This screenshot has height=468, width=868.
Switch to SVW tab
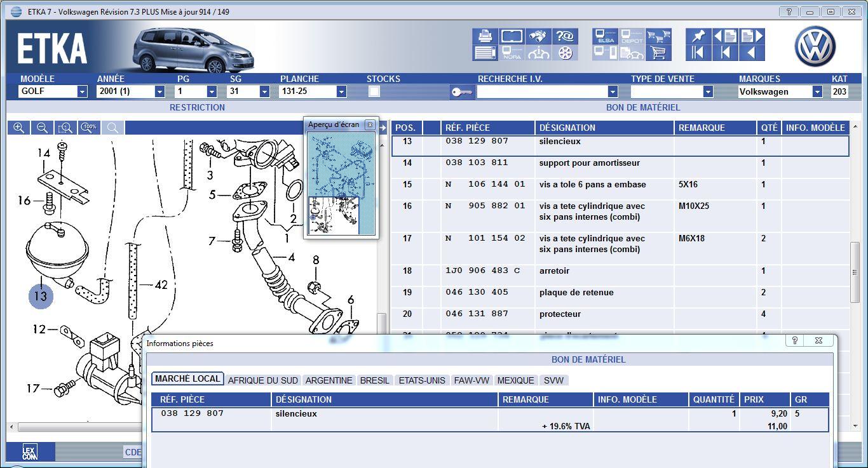(x=553, y=380)
